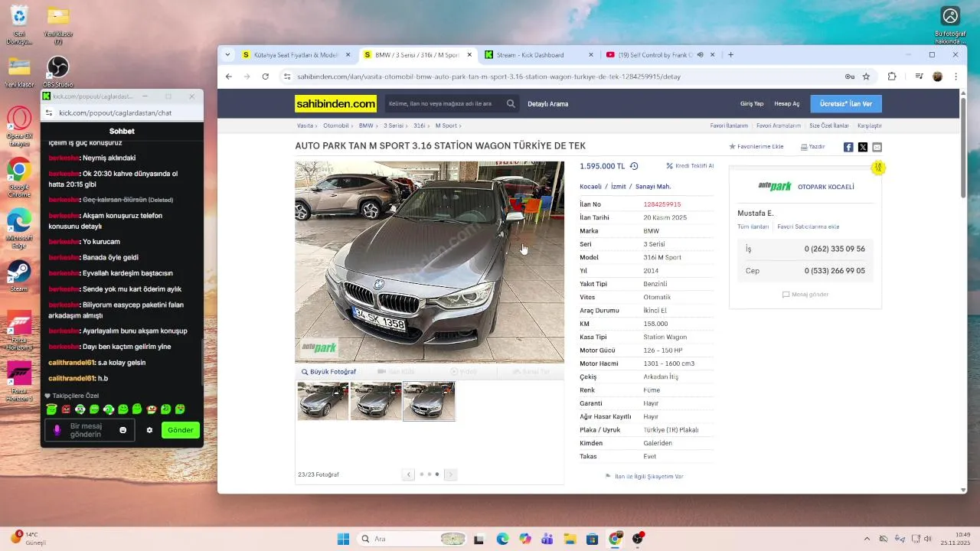This screenshot has width=980, height=551.
Task: Add the listing to favorites (Favorilerime Ekle)
Action: (x=756, y=147)
